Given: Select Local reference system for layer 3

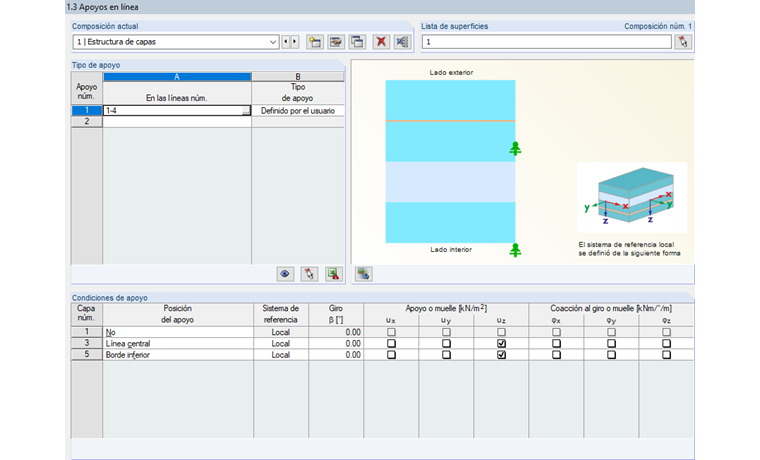Looking at the screenshot, I should (x=281, y=344).
